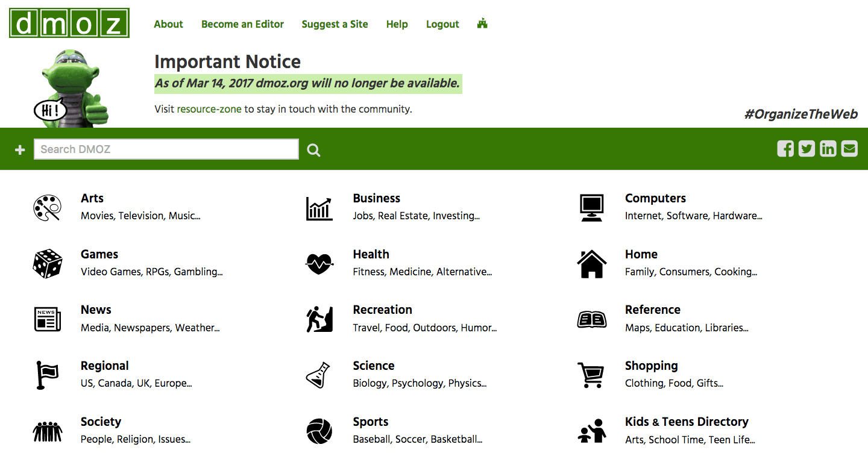Click the Video Games subcategory link
Image resolution: width=868 pixels, height=459 pixels.
pyautogui.click(x=110, y=272)
